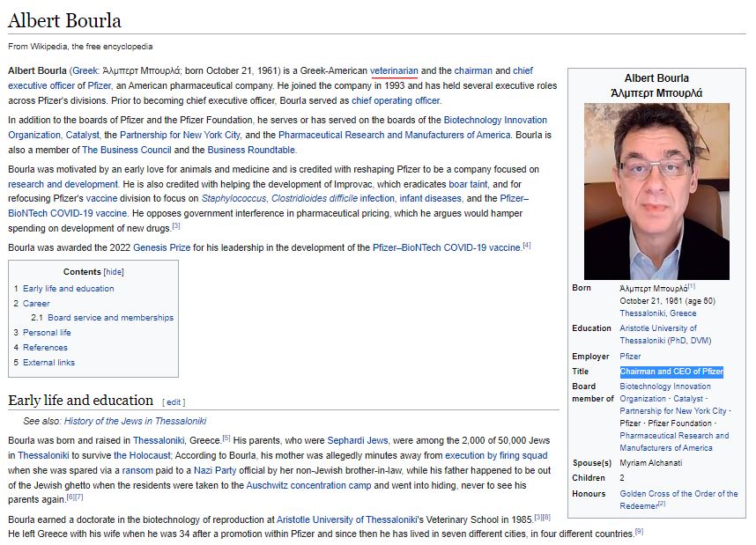This screenshot has width=756, height=545.
Task: Click spouse name Myriam Alchanati
Action: click(x=651, y=463)
